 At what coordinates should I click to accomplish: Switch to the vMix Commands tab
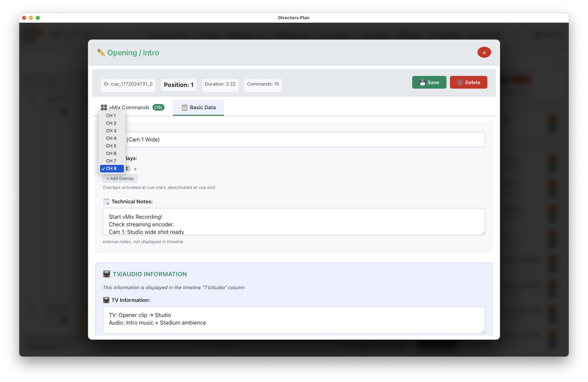point(133,108)
